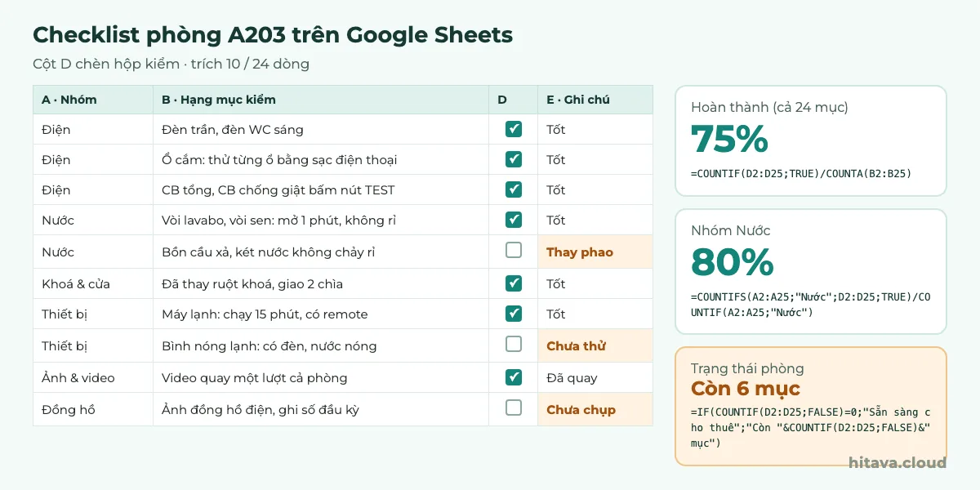The width and height of the screenshot is (980, 490).
Task: Toggle checkbox for Đã thay ruột khoá
Action: 514,283
